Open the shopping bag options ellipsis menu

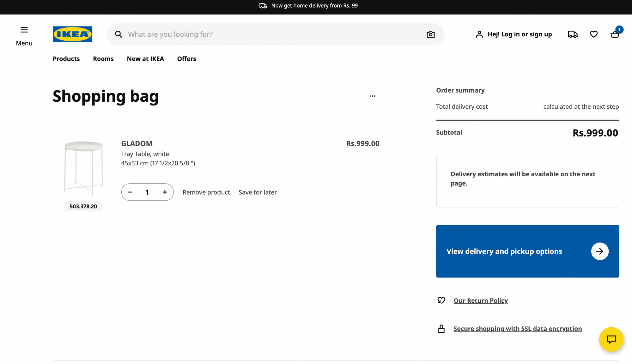pyautogui.click(x=372, y=95)
